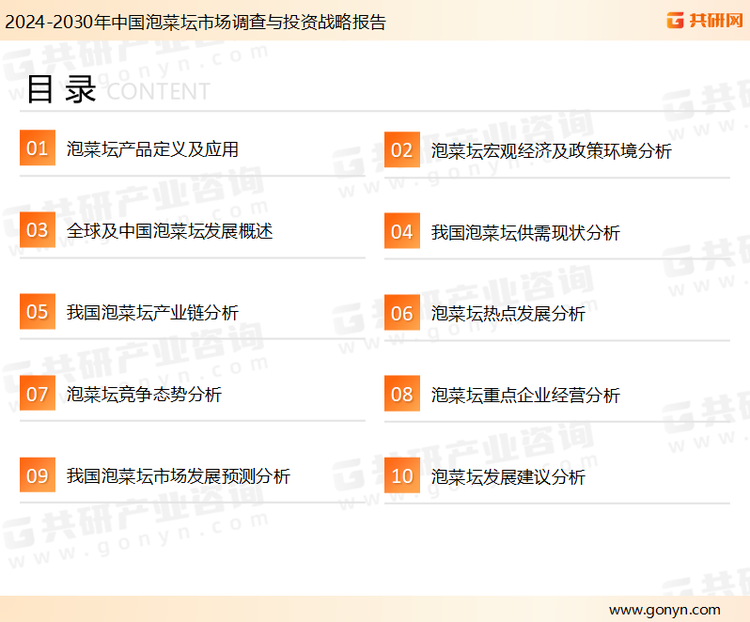Image resolution: width=750 pixels, height=622 pixels.
Task: Select the 07 number badge
Action: (x=37, y=394)
